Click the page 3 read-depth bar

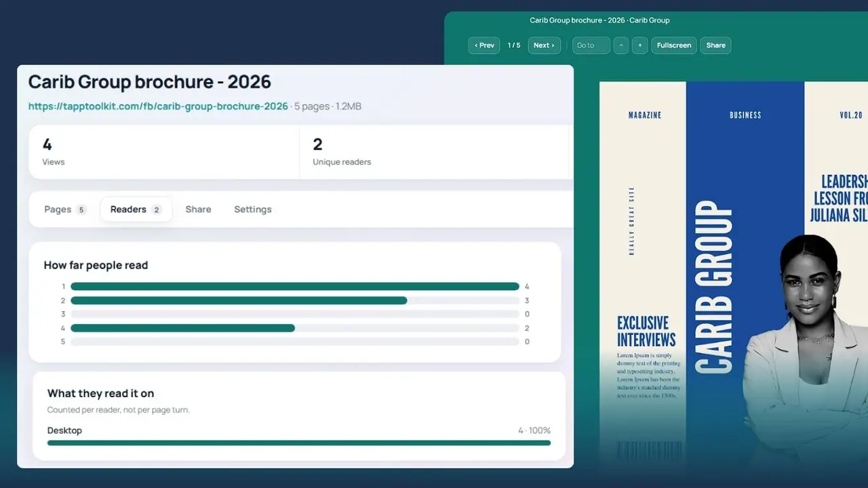tap(295, 314)
